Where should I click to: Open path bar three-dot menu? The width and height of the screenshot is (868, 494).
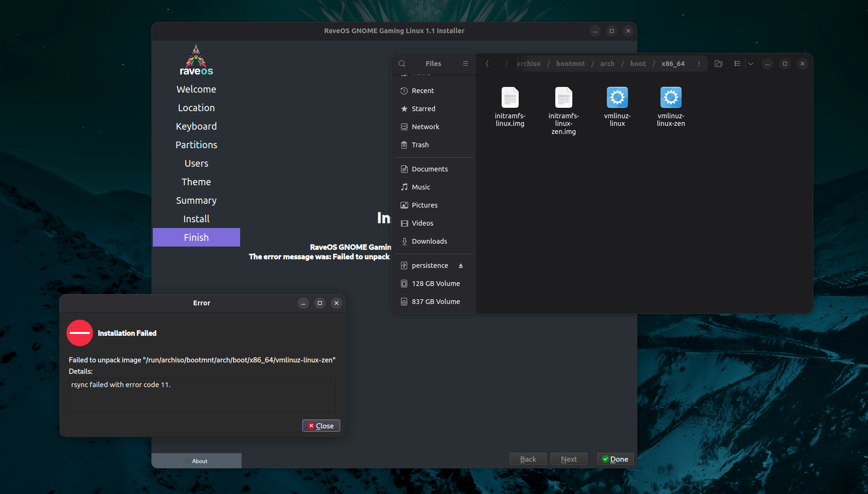699,64
